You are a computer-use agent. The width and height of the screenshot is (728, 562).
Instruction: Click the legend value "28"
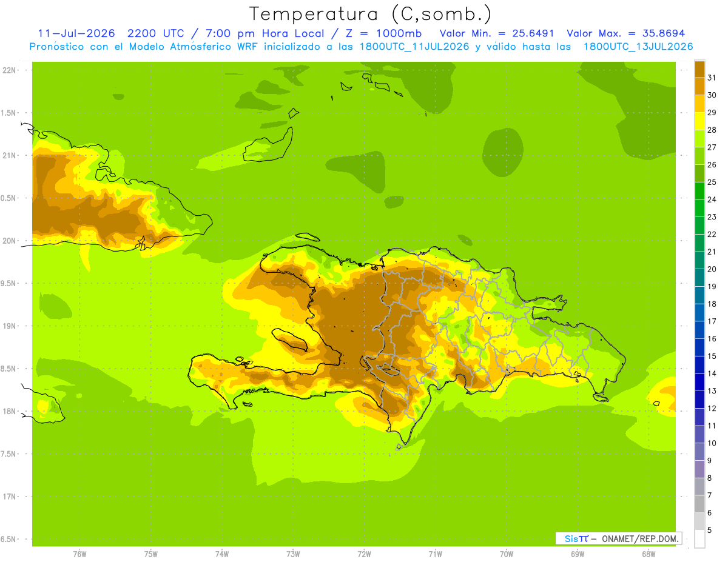pyautogui.click(x=712, y=130)
